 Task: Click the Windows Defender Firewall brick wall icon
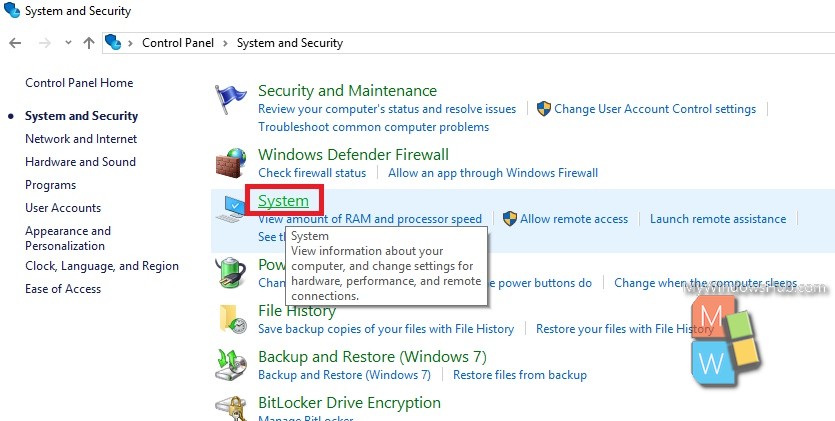click(x=231, y=163)
